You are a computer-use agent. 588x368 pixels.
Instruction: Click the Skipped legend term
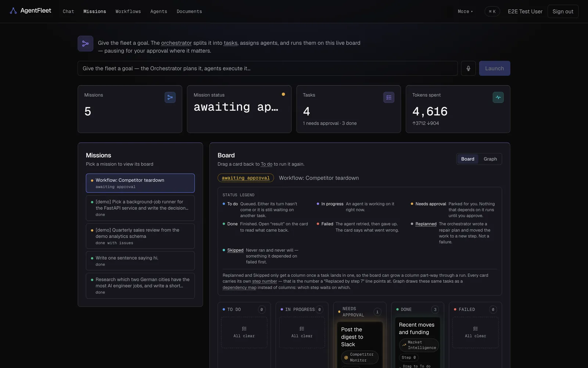[x=235, y=250]
